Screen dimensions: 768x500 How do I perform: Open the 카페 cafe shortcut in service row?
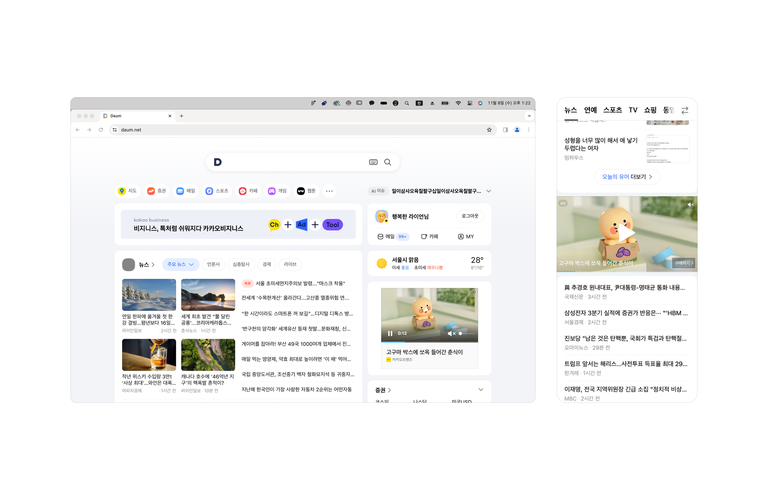point(248,191)
